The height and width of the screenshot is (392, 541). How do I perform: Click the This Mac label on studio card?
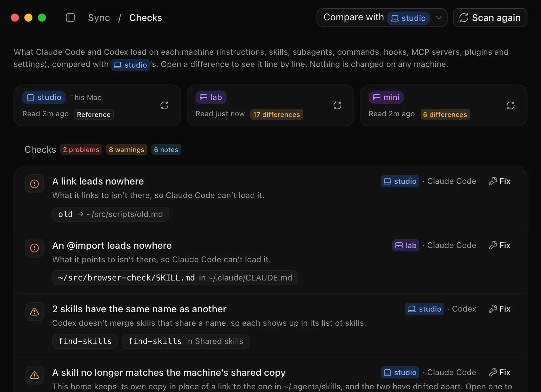point(86,98)
